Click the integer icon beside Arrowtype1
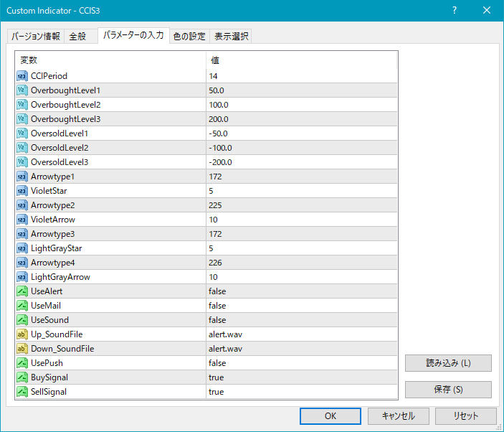Image resolution: width=504 pixels, height=432 pixels. (22, 177)
